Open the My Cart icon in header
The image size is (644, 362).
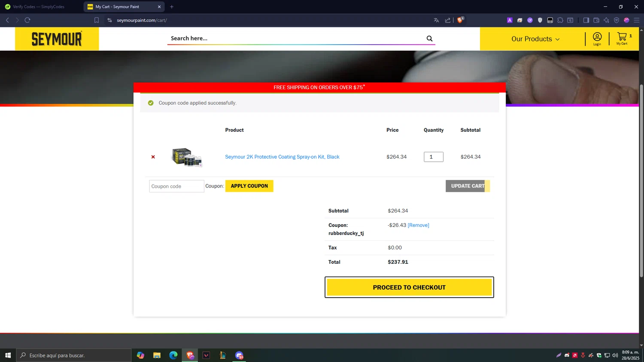(x=623, y=39)
